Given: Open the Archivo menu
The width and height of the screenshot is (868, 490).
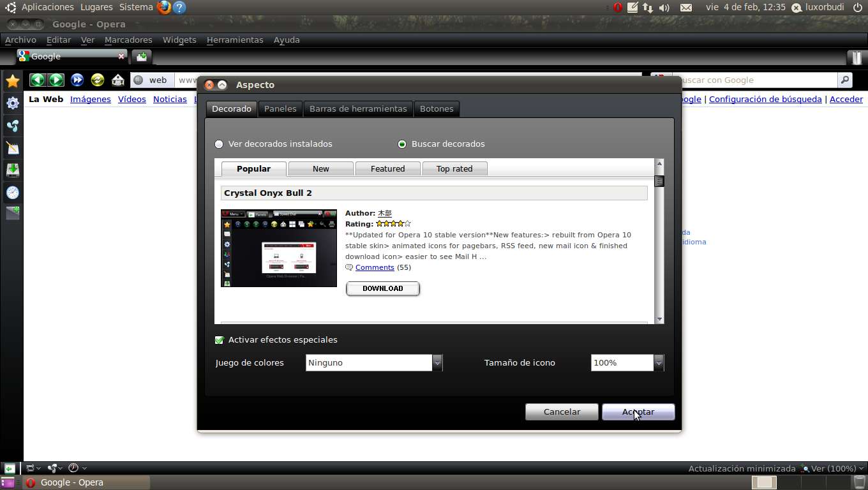Looking at the screenshot, I should tap(20, 40).
